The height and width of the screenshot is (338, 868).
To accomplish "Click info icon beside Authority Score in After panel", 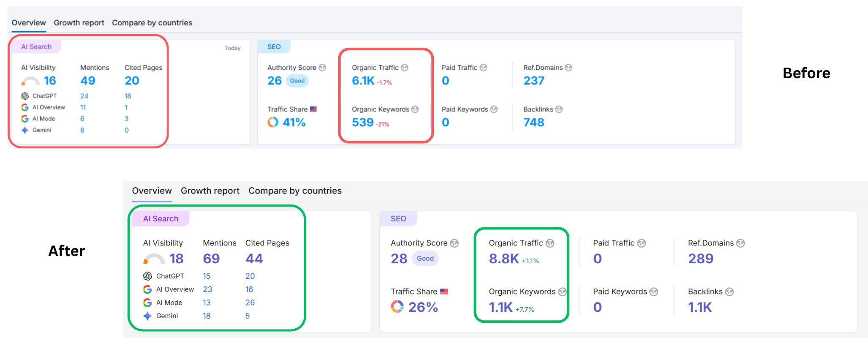I will tap(454, 243).
